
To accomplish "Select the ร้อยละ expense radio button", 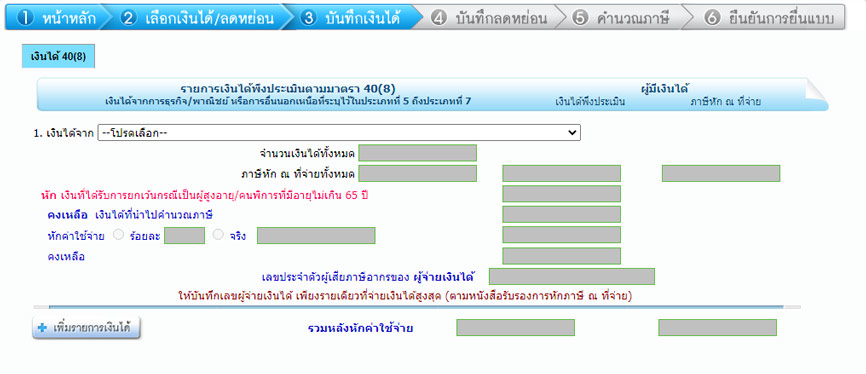I will (118, 235).
